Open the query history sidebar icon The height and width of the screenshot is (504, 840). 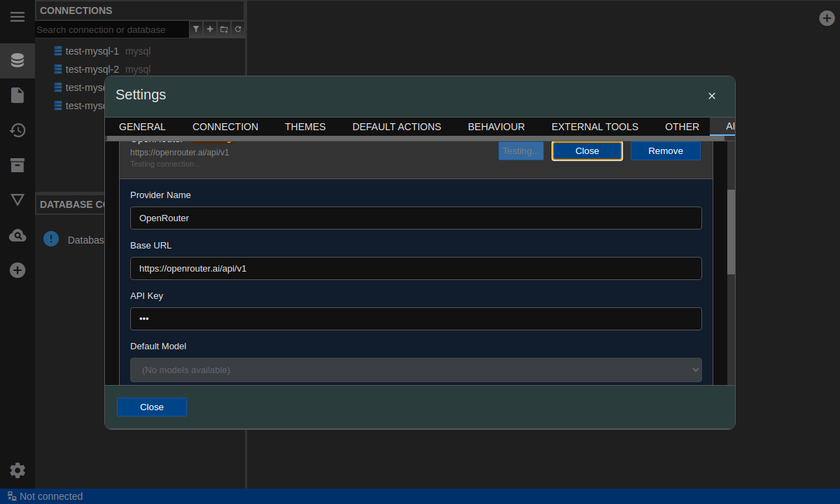click(x=17, y=130)
